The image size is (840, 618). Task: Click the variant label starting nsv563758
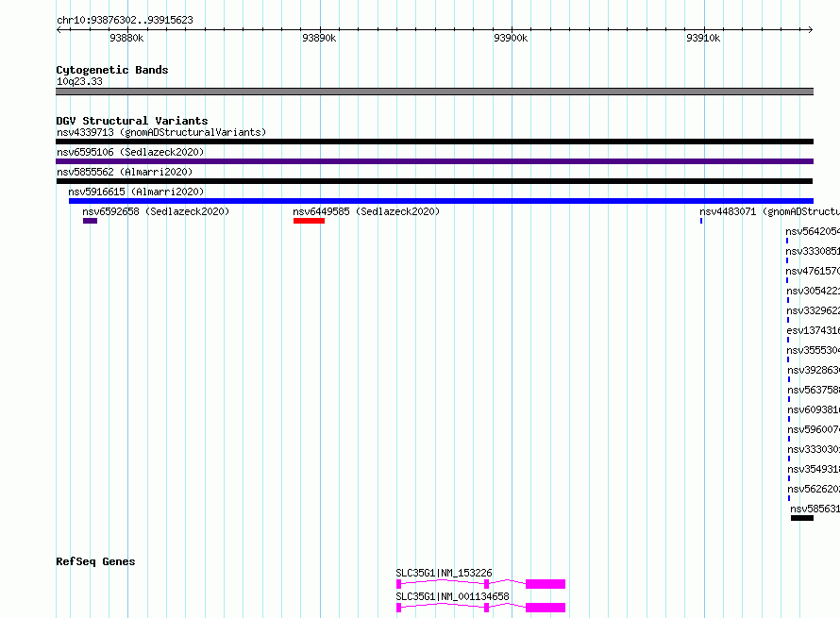pyautogui.click(x=814, y=390)
